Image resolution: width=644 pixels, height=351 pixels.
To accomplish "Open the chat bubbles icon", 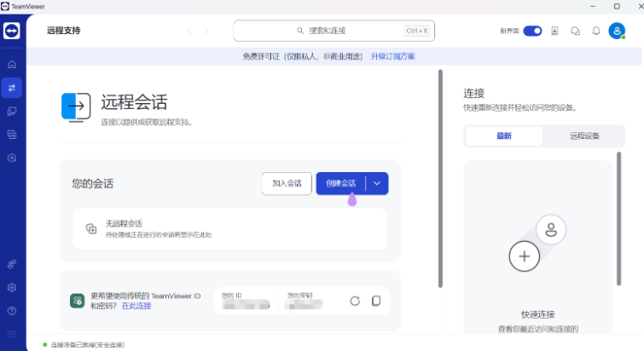I will (x=576, y=31).
